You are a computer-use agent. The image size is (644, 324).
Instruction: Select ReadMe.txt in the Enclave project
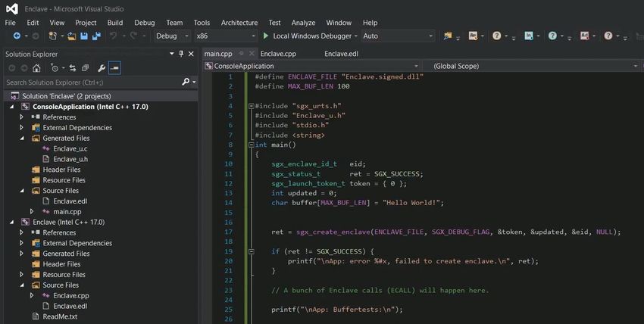tap(60, 316)
